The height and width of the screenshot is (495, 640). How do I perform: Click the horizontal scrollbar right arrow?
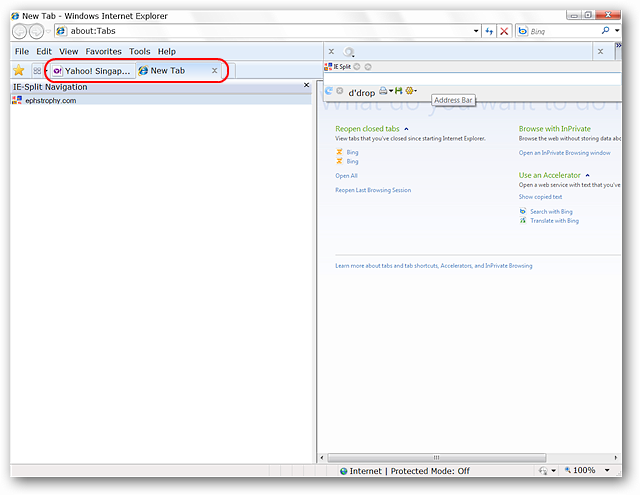click(x=616, y=458)
